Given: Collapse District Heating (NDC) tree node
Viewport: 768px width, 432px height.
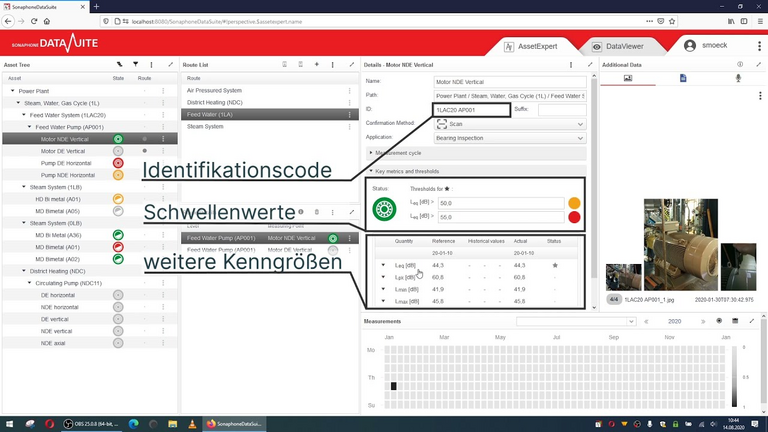Looking at the screenshot, I should coord(24,271).
